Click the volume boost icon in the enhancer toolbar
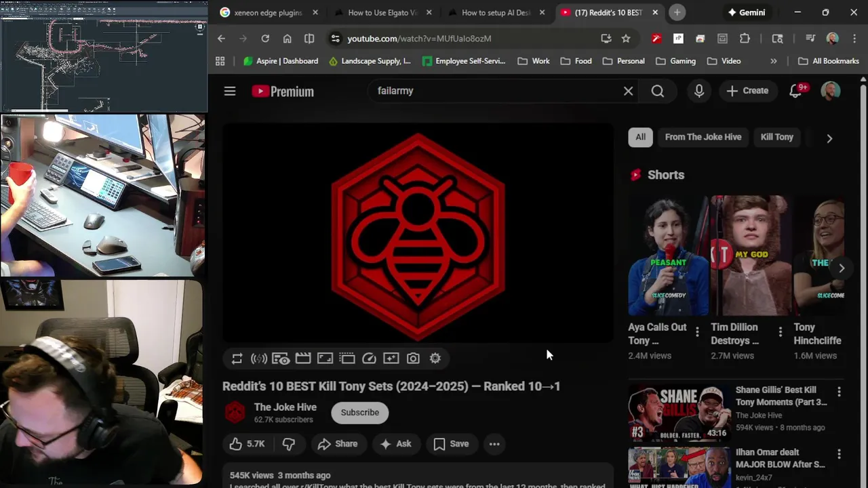Screen dimensions: 868x488 point(258,359)
